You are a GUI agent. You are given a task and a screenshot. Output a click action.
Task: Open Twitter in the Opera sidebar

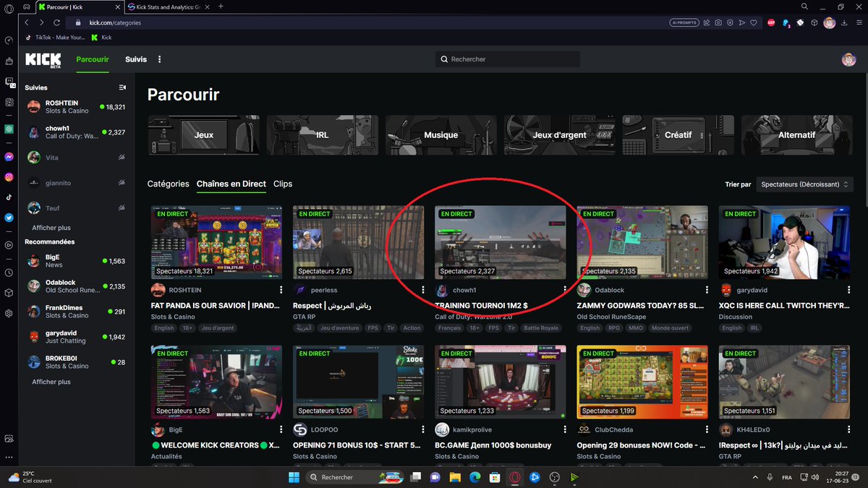(9, 217)
